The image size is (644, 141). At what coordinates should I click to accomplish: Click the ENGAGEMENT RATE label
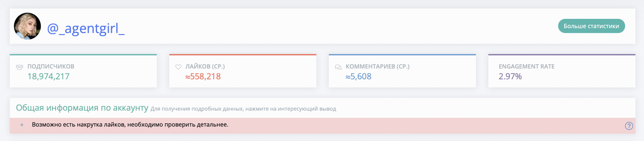[527, 66]
